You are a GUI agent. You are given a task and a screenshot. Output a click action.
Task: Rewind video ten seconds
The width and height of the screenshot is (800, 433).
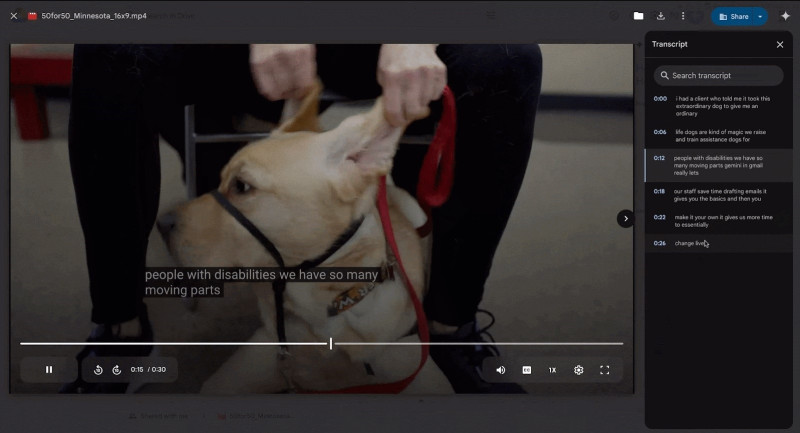(98, 370)
